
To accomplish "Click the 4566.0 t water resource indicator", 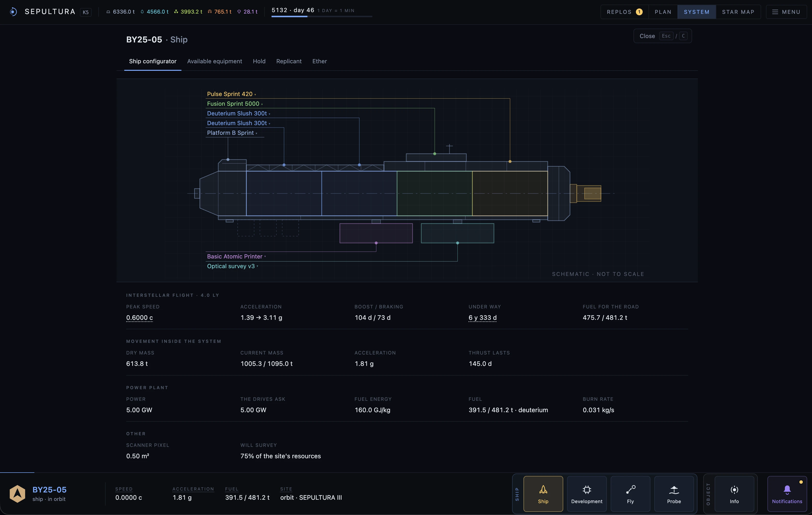I will tap(155, 12).
